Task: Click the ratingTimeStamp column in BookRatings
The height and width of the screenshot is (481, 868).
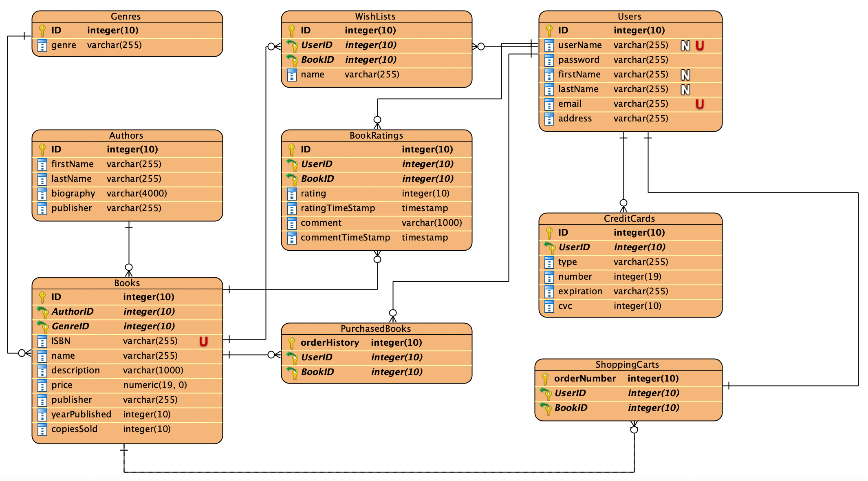Action: pyautogui.click(x=338, y=208)
